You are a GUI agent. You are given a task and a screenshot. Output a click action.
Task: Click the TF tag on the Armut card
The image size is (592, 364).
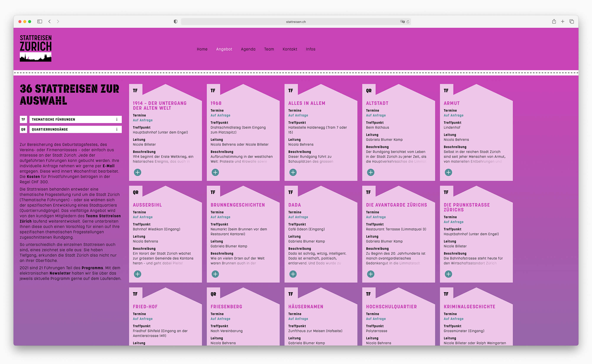point(446,91)
